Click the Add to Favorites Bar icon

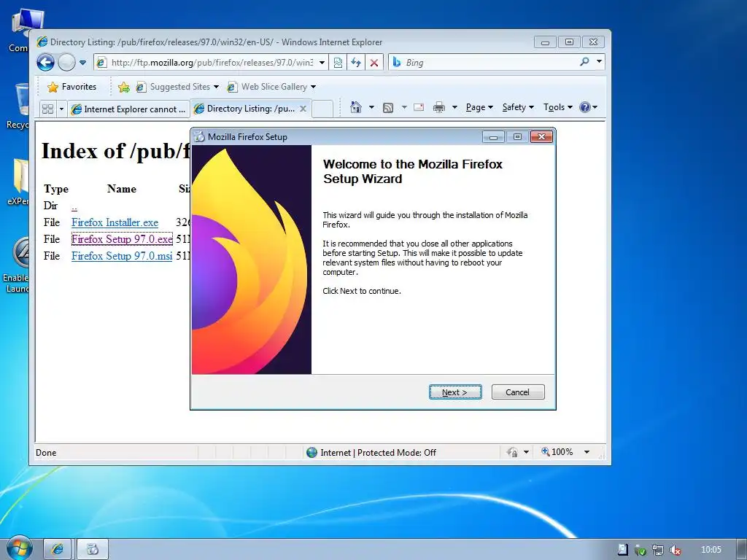tap(124, 87)
